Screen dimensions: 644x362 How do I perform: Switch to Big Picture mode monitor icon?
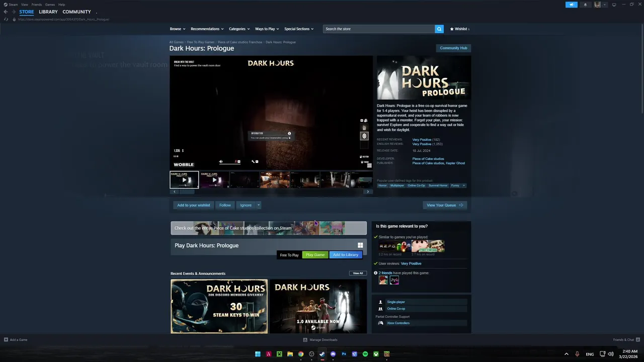coord(614,5)
